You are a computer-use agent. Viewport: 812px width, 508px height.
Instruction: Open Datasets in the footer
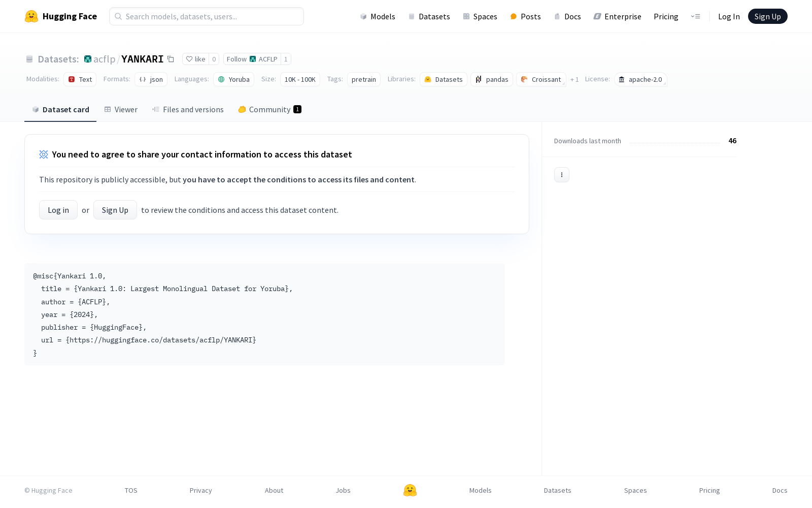(x=558, y=490)
